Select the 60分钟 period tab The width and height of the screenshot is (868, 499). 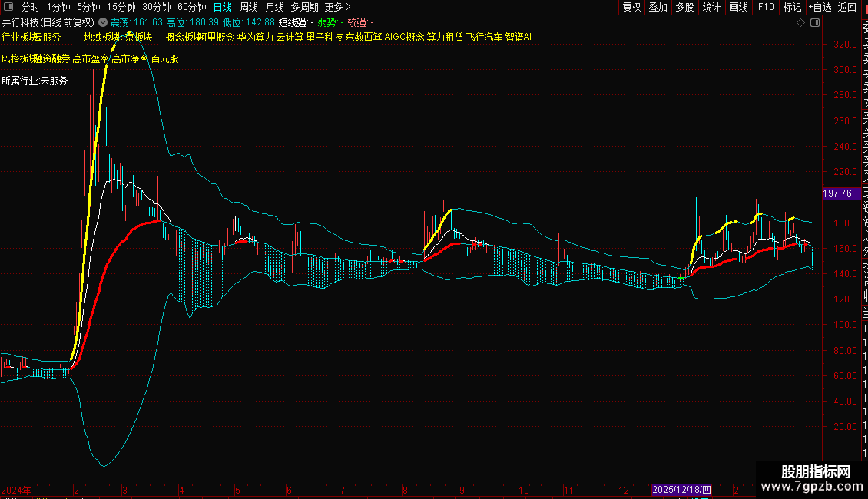191,7
